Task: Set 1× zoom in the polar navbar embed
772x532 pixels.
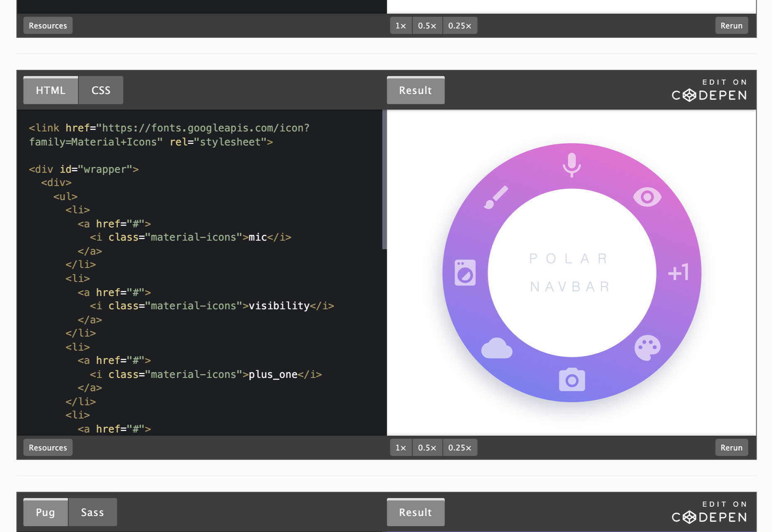Action: click(x=401, y=448)
